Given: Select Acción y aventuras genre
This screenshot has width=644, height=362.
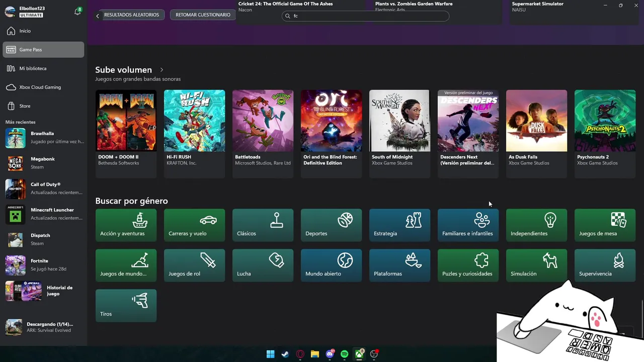Looking at the screenshot, I should coord(126,225).
